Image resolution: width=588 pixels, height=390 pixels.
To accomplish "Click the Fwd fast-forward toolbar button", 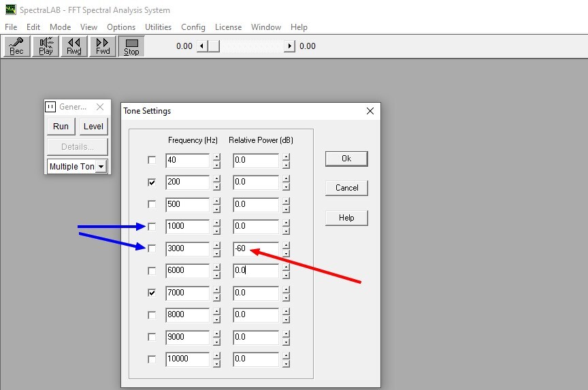I will [103, 46].
